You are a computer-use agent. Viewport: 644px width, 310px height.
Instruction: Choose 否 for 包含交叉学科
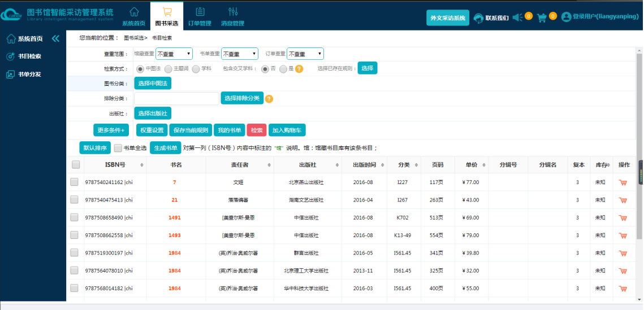click(265, 69)
